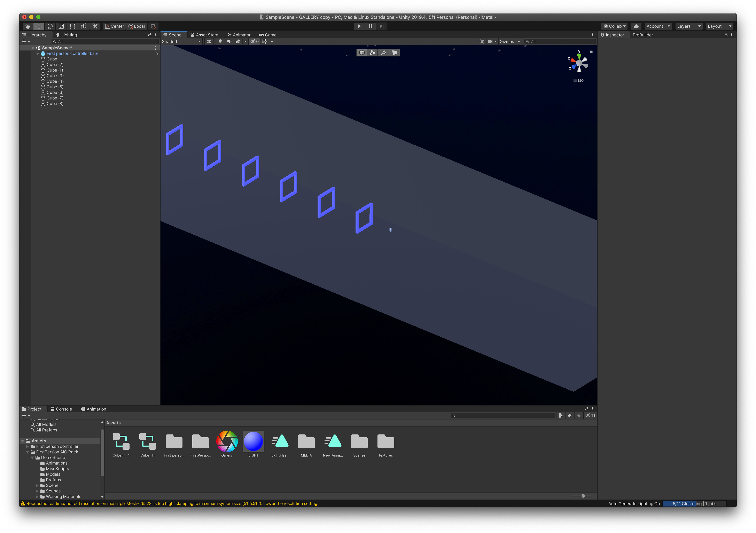Toggle scene lighting on or off
Viewport: 756px width, 533px height.
coord(220,42)
